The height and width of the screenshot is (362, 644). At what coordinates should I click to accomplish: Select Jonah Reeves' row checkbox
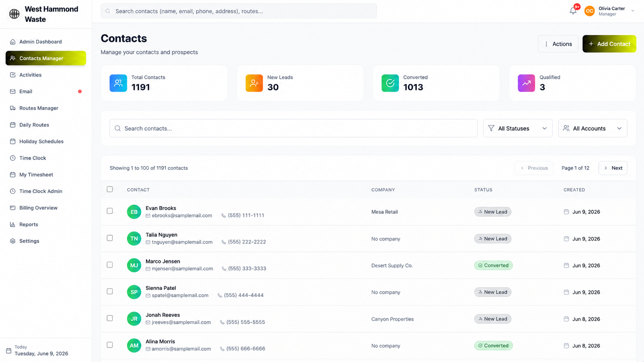point(110,318)
